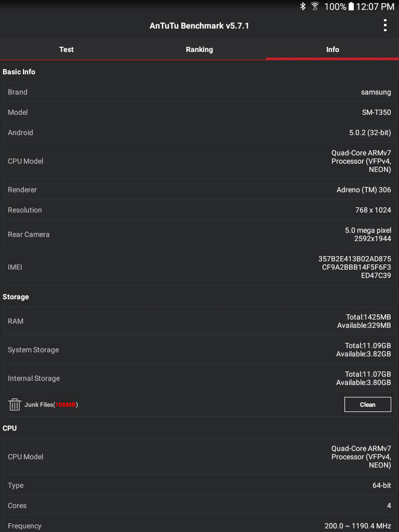Viewport: 399px width, 532px height.
Task: Select the Info tab
Action: tap(332, 49)
